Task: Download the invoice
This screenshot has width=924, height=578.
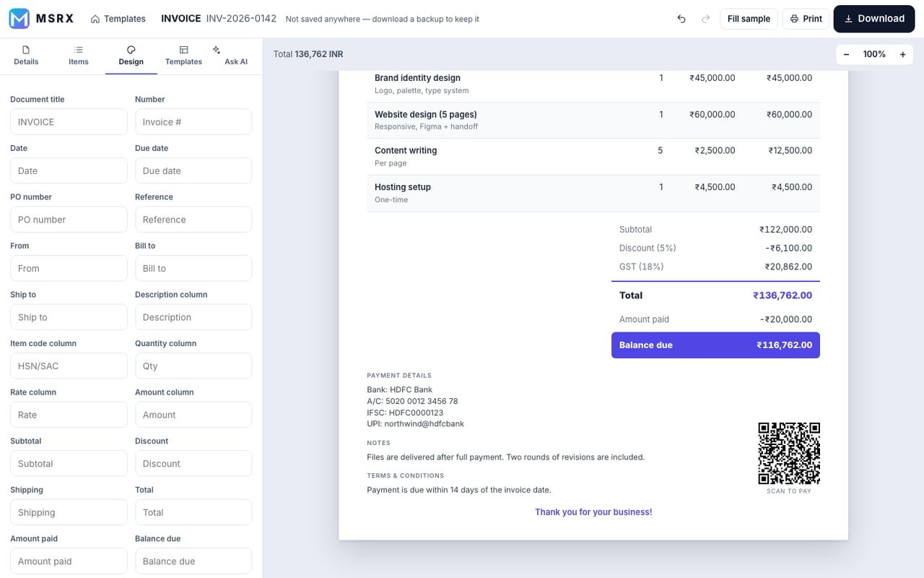Action: pyautogui.click(x=874, y=19)
